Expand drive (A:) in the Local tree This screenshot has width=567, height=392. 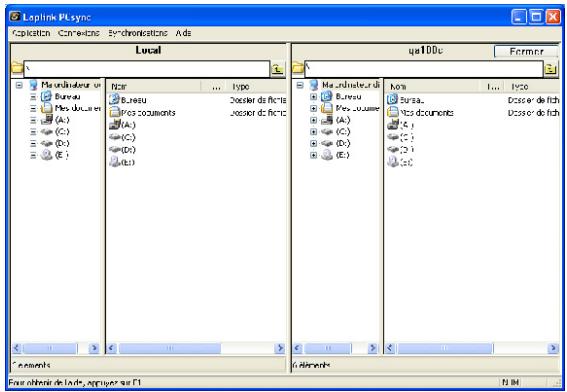point(33,120)
